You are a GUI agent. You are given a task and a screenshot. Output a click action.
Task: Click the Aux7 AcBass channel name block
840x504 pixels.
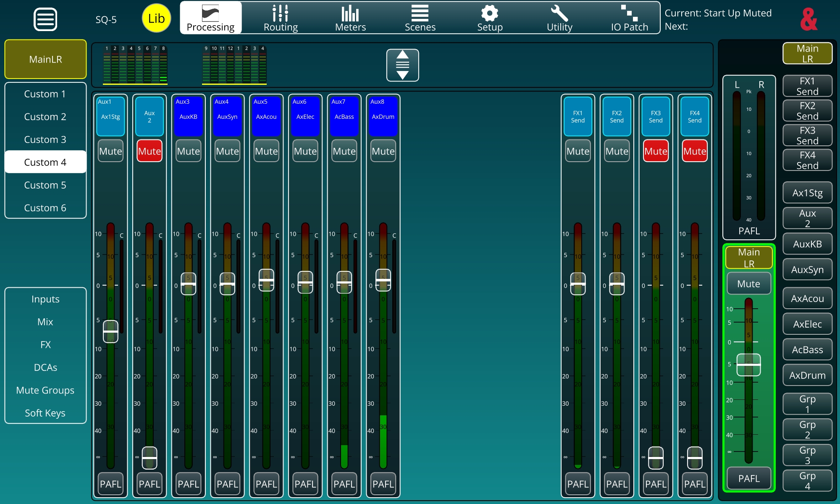(x=344, y=116)
